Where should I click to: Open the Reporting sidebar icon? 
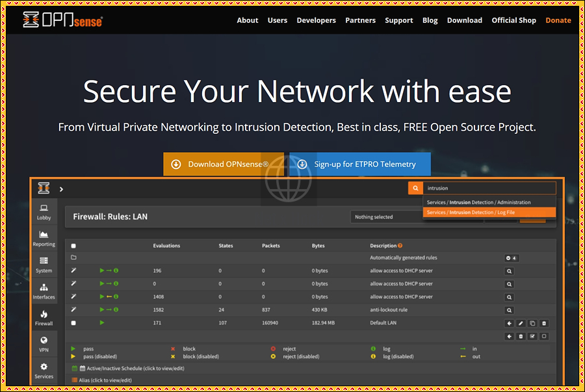tap(44, 239)
